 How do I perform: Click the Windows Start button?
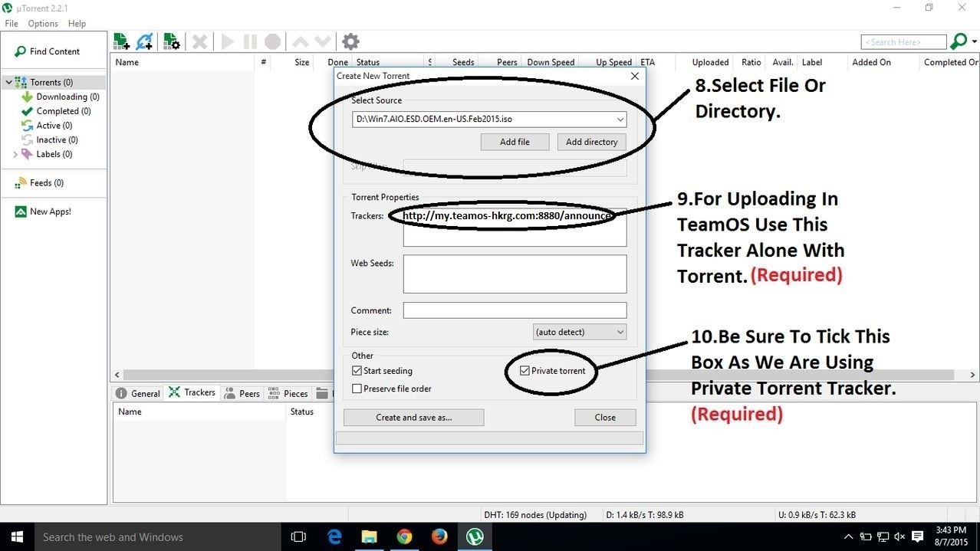16,537
